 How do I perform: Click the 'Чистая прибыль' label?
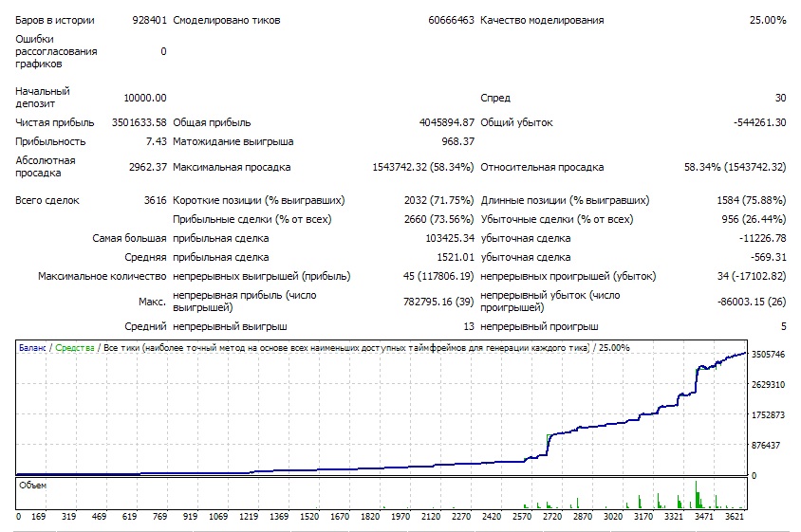coord(55,122)
